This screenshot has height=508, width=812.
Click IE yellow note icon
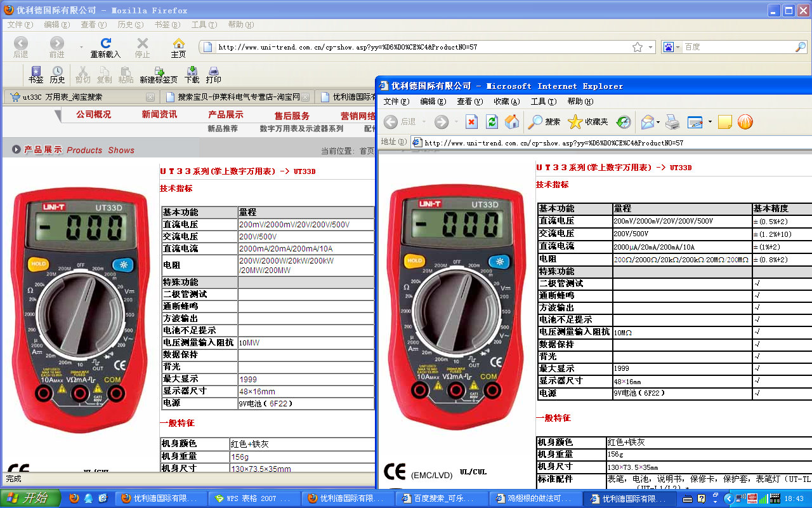point(725,122)
